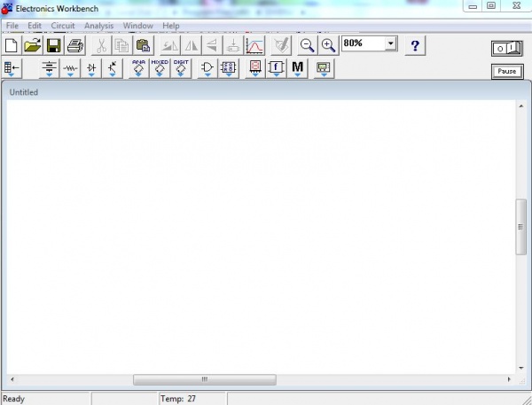Image resolution: width=532 pixels, height=405 pixels.
Task: Click the Electronics Workbench title bar icon
Action: pyautogui.click(x=6, y=9)
